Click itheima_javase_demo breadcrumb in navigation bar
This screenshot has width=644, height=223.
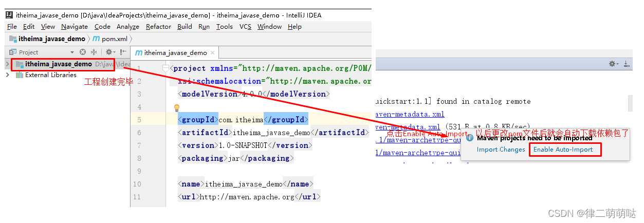47,39
